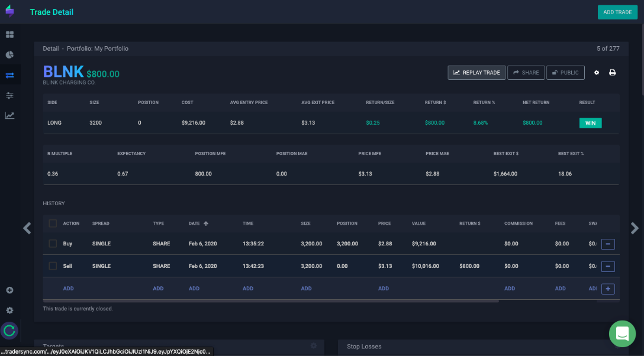
Task: Click the history table horizontal scrollbar
Action: coord(271,300)
